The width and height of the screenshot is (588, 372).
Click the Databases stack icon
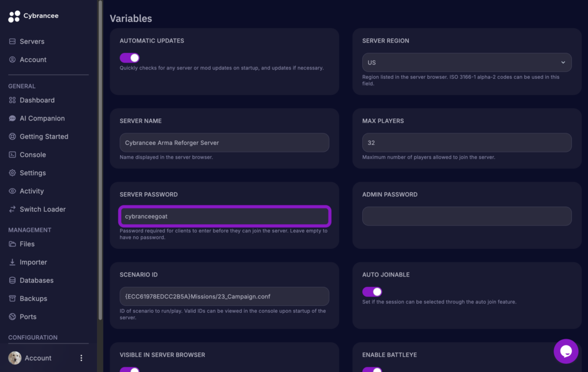click(13, 281)
